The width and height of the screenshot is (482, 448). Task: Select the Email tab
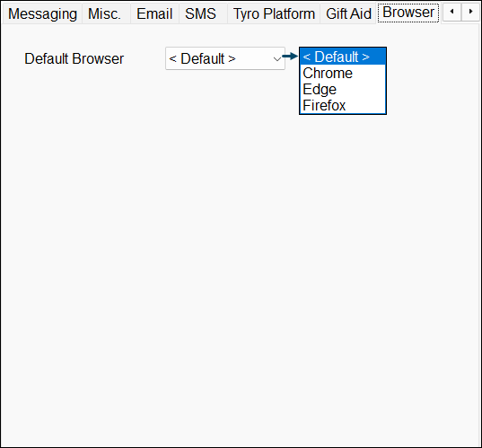pyautogui.click(x=154, y=13)
